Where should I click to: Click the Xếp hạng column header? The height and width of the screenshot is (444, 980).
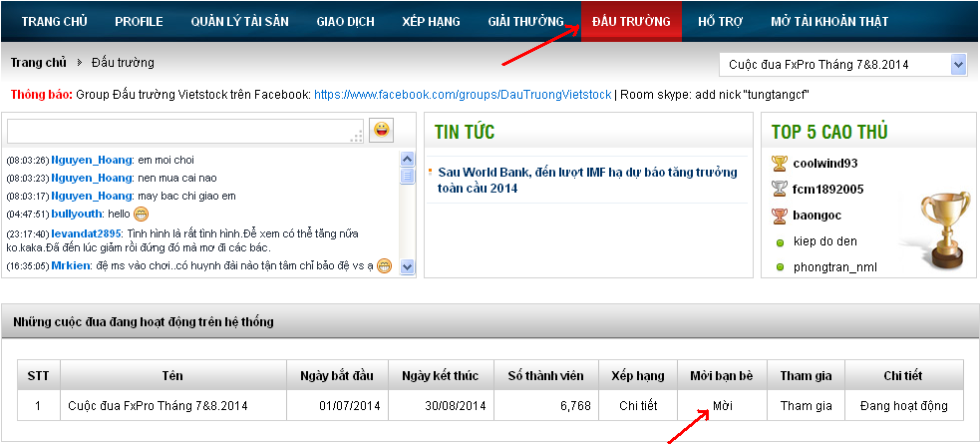pyautogui.click(x=638, y=376)
